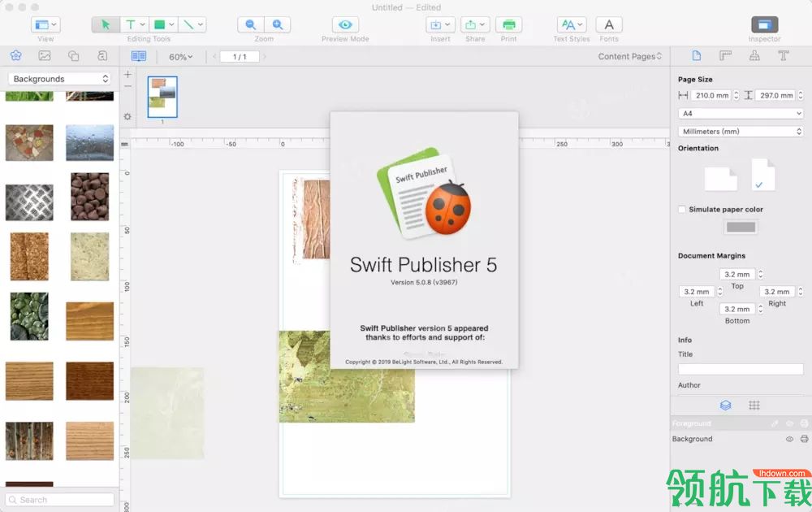Open Appearance inspector tab
812x512 pixels.
[754, 55]
